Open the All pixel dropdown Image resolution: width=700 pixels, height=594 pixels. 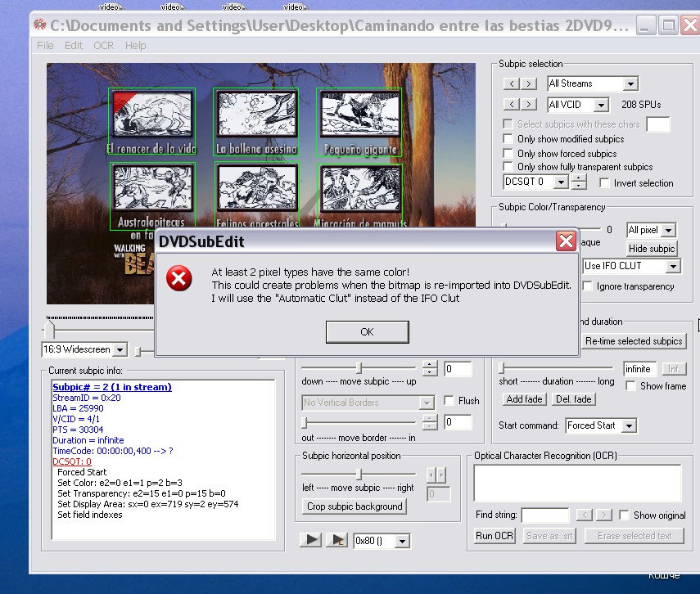click(668, 230)
